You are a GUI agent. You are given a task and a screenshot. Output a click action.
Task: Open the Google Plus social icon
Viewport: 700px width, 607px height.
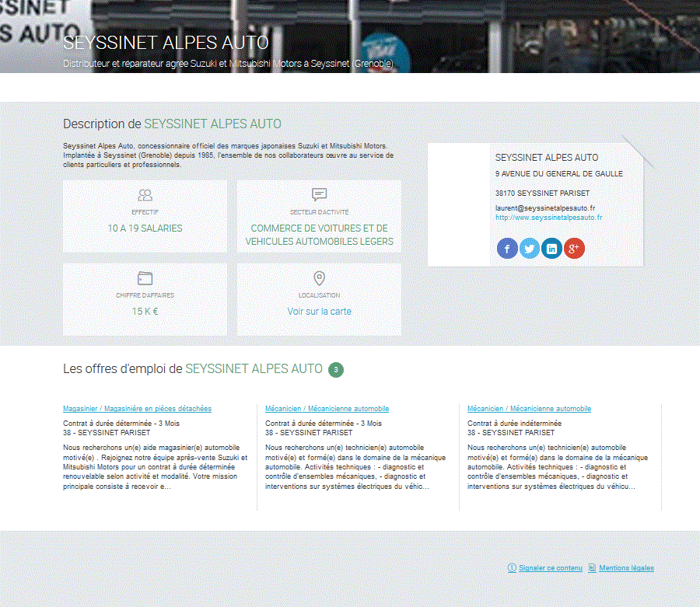point(574,249)
